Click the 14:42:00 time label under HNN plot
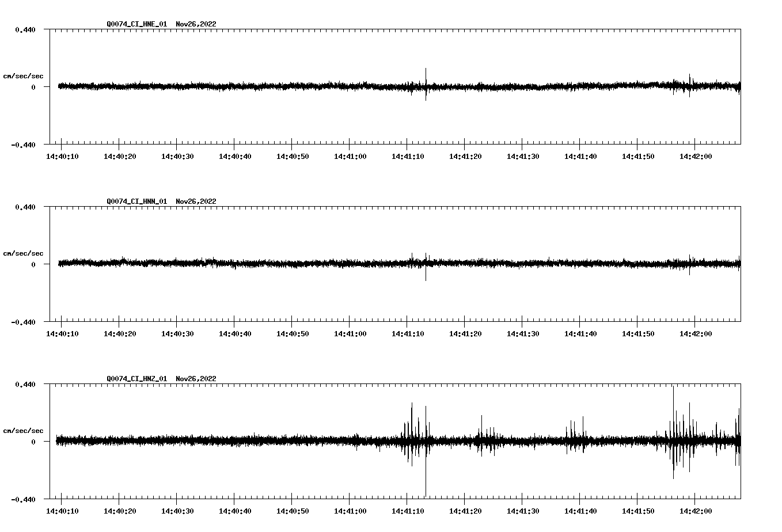 click(696, 334)
